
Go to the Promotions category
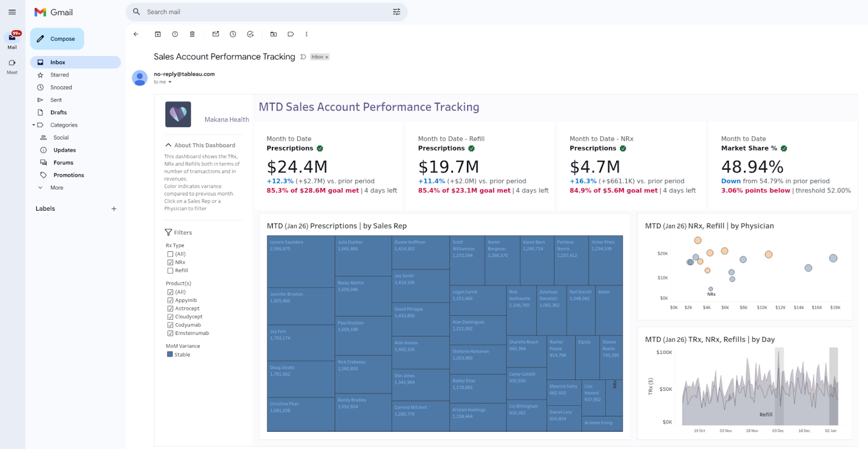[x=68, y=175]
